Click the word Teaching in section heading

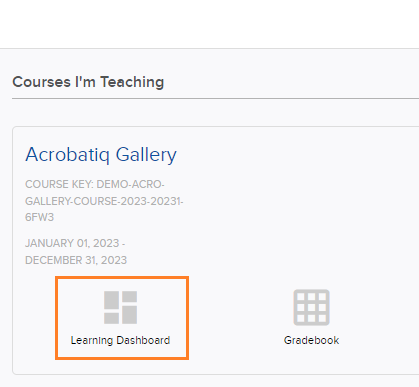[132, 82]
